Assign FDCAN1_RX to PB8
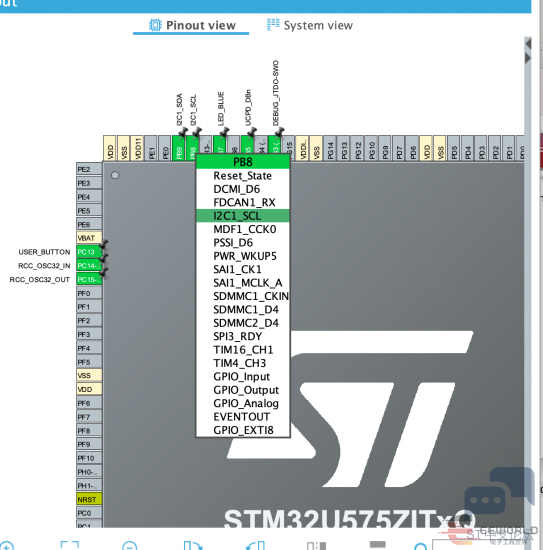 243,202
